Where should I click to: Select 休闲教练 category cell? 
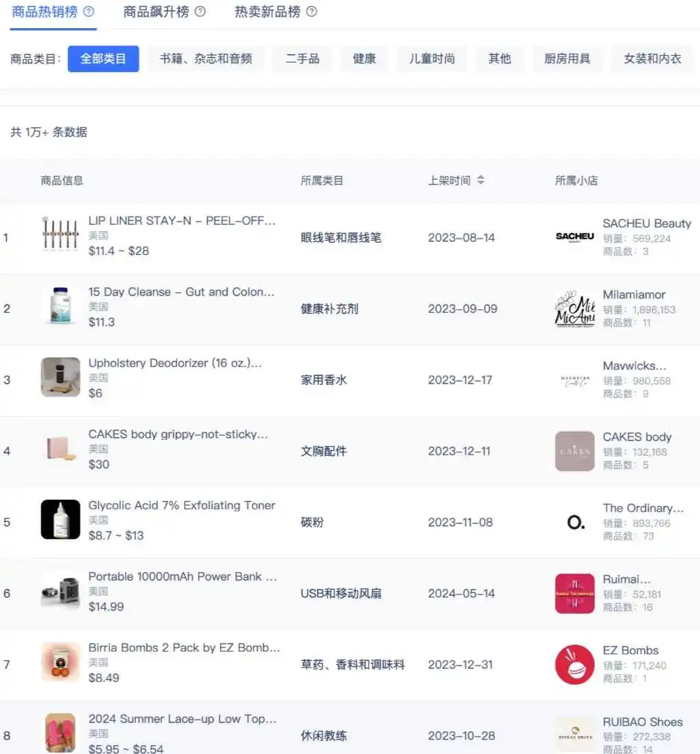[x=324, y=735]
